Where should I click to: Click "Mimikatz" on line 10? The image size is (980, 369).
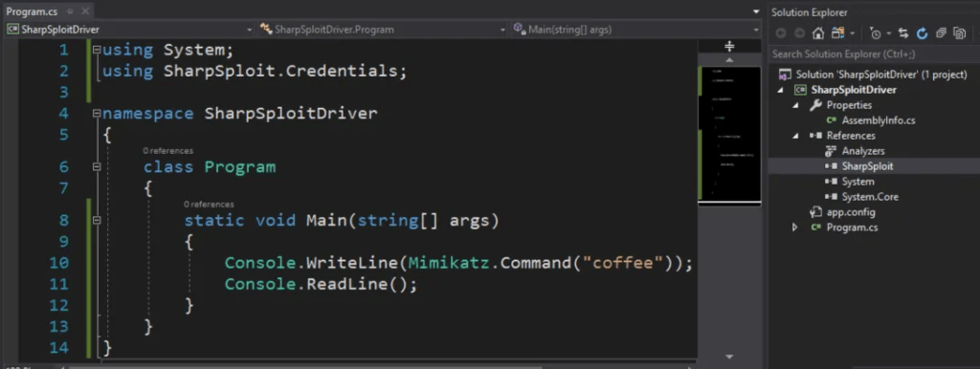coord(450,263)
